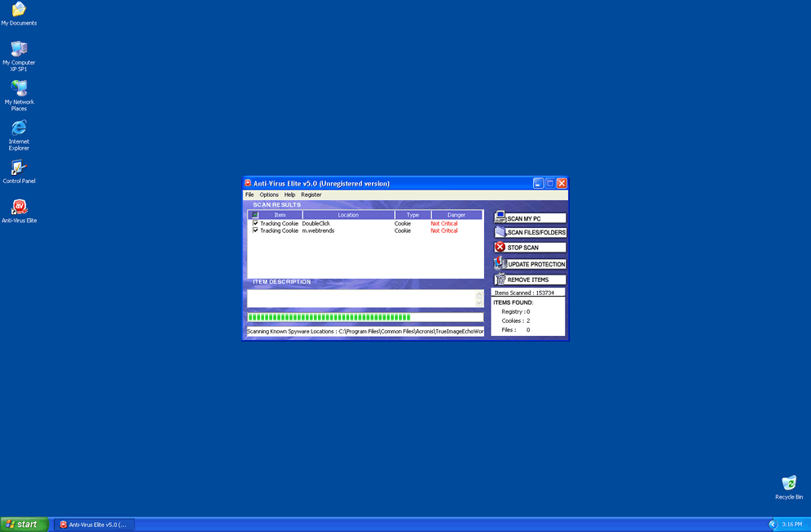Click the item description scroll down arrow

pos(479,303)
